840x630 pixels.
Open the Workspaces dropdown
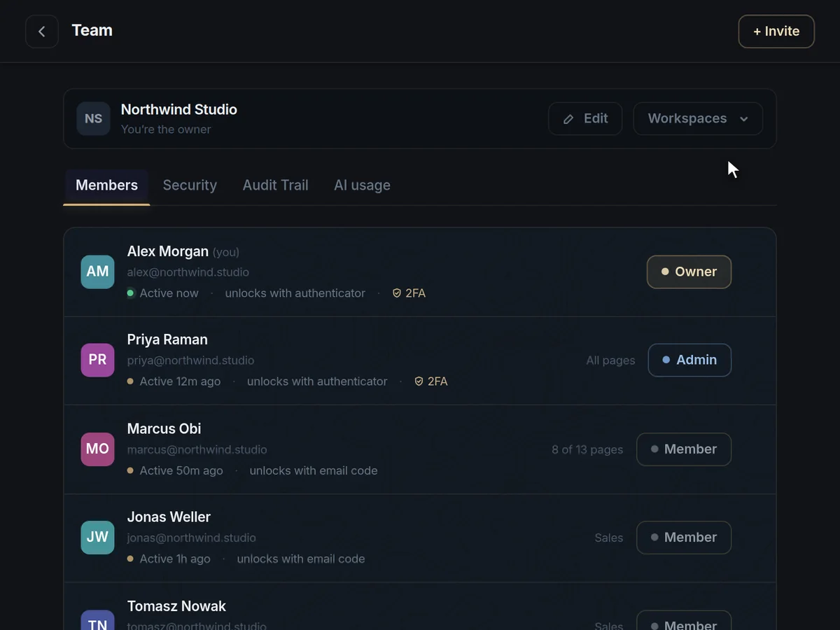(x=698, y=118)
